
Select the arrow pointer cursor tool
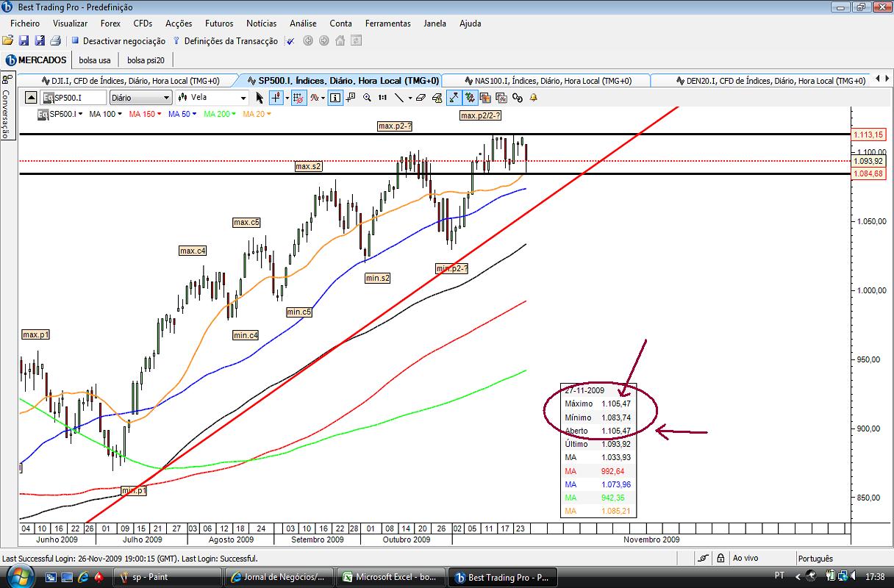tap(260, 97)
